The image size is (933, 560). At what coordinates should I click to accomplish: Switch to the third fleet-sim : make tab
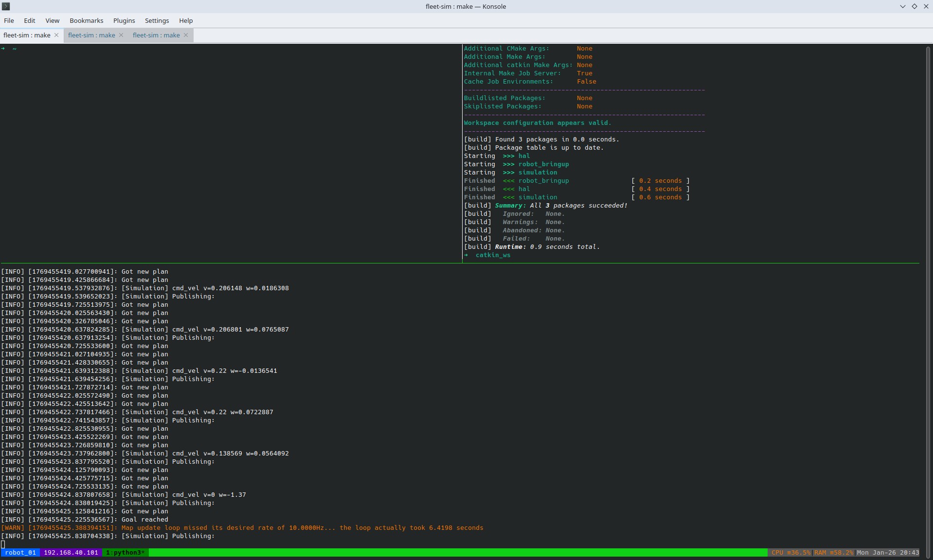156,35
